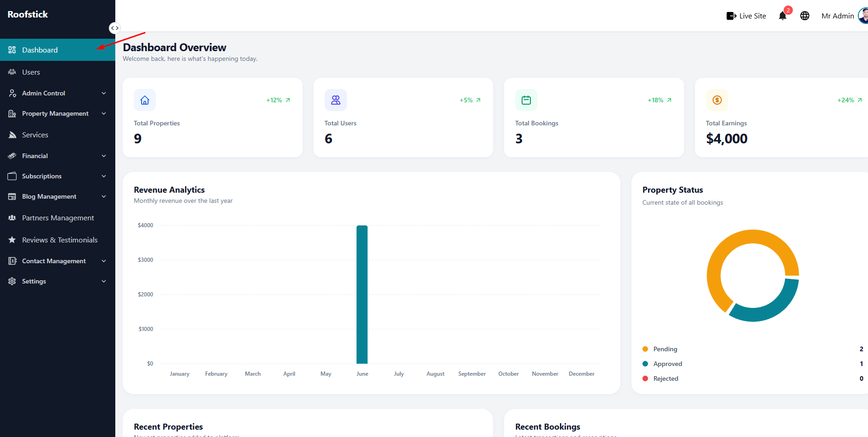Click the orange Pending legend dot
The image size is (868, 437).
click(x=645, y=349)
